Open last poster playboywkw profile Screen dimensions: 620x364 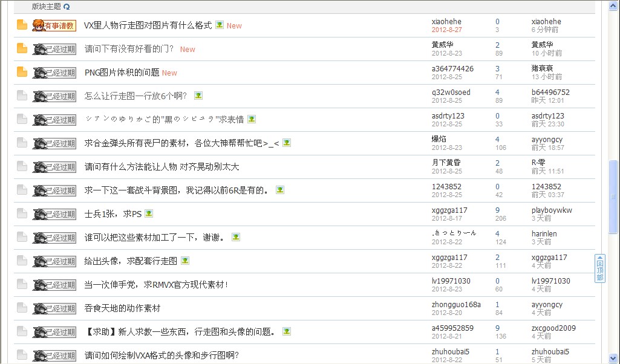(x=552, y=210)
